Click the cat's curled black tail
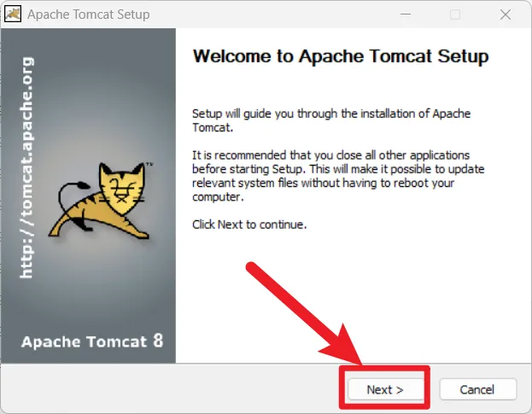Screen dimensions: 532x414 click(x=73, y=204)
